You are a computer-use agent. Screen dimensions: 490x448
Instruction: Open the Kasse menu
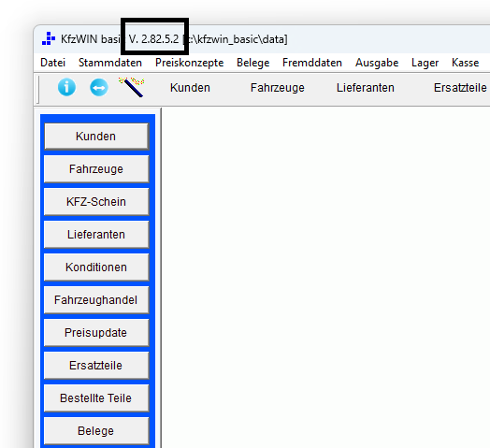pos(466,63)
